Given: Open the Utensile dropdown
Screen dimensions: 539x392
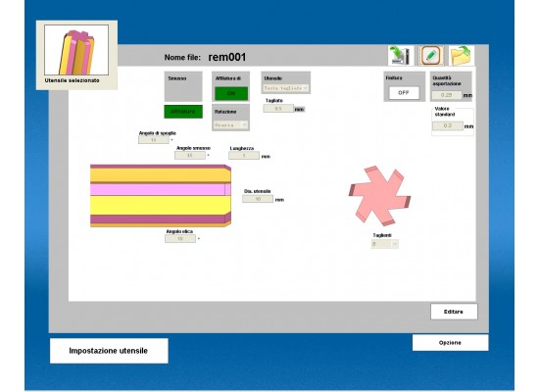Looking at the screenshot, I should click(285, 88).
